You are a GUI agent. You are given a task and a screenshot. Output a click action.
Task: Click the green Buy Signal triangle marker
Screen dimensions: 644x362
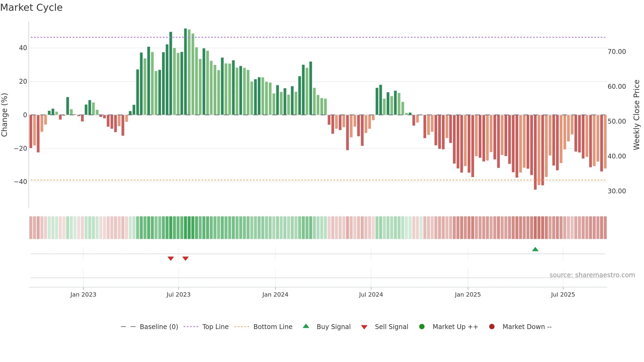[x=535, y=249]
